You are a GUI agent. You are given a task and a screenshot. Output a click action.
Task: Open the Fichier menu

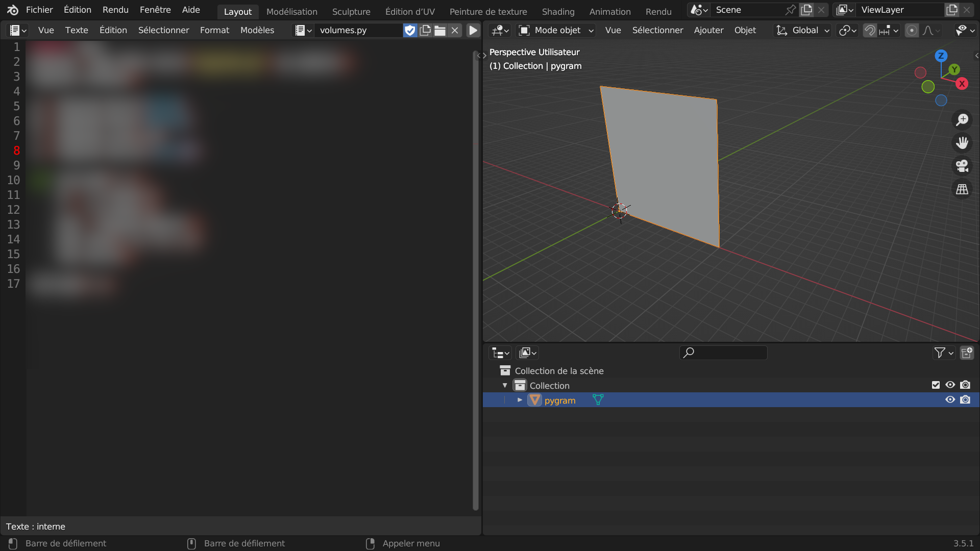click(x=39, y=10)
